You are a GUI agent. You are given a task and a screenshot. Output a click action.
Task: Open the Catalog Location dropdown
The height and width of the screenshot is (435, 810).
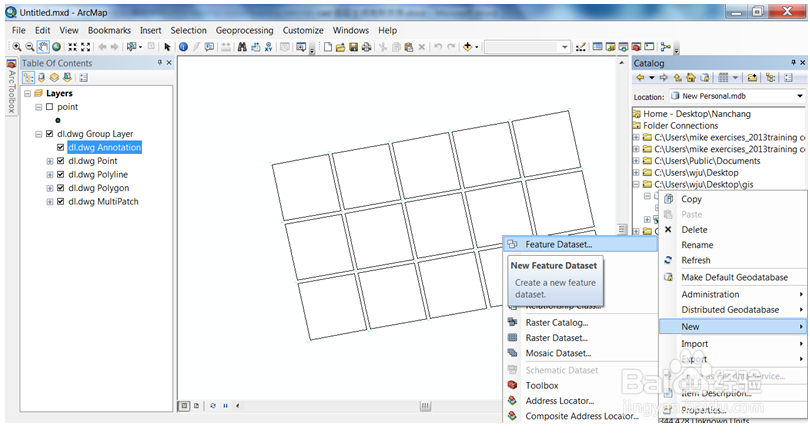pyautogui.click(x=800, y=96)
